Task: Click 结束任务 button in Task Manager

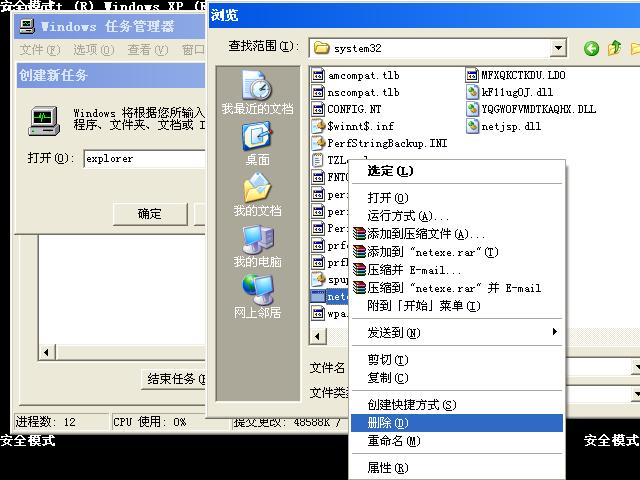Action: (x=174, y=379)
